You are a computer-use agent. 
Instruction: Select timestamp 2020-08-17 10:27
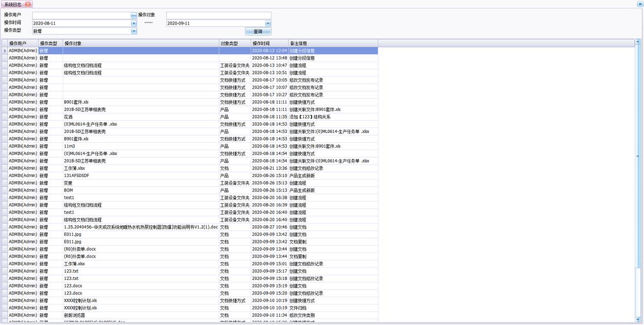(269, 95)
